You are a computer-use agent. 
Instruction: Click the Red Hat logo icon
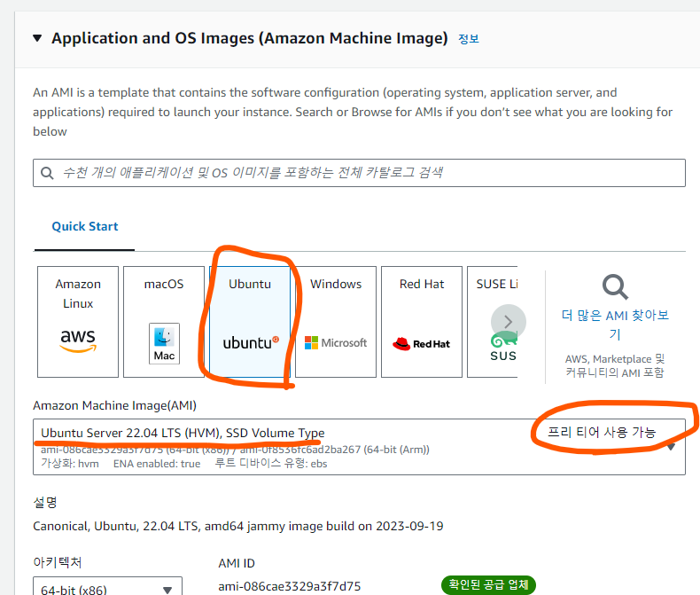[422, 343]
